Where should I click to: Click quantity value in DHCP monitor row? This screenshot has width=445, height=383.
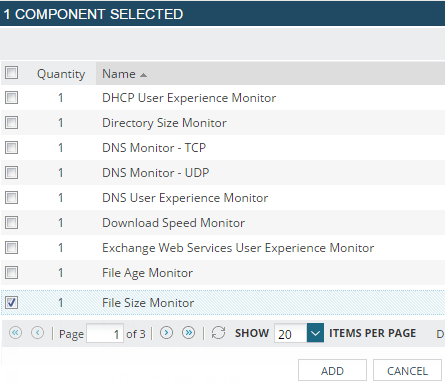point(61,98)
